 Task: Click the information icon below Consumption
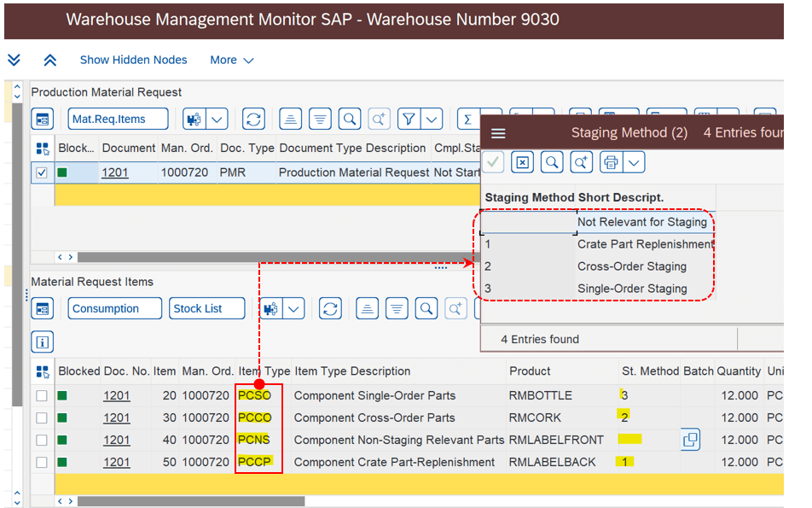[43, 342]
